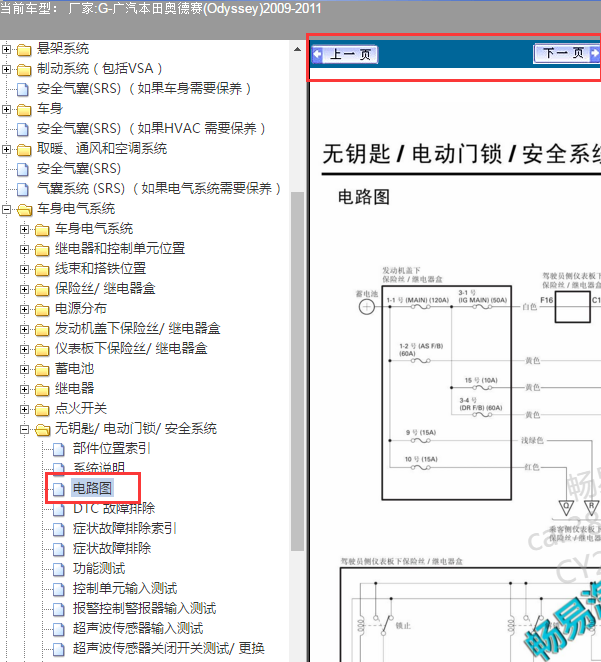Open the 报警控制警报器输入测试 page
Viewport: 601px width, 662px height.
(x=144, y=608)
